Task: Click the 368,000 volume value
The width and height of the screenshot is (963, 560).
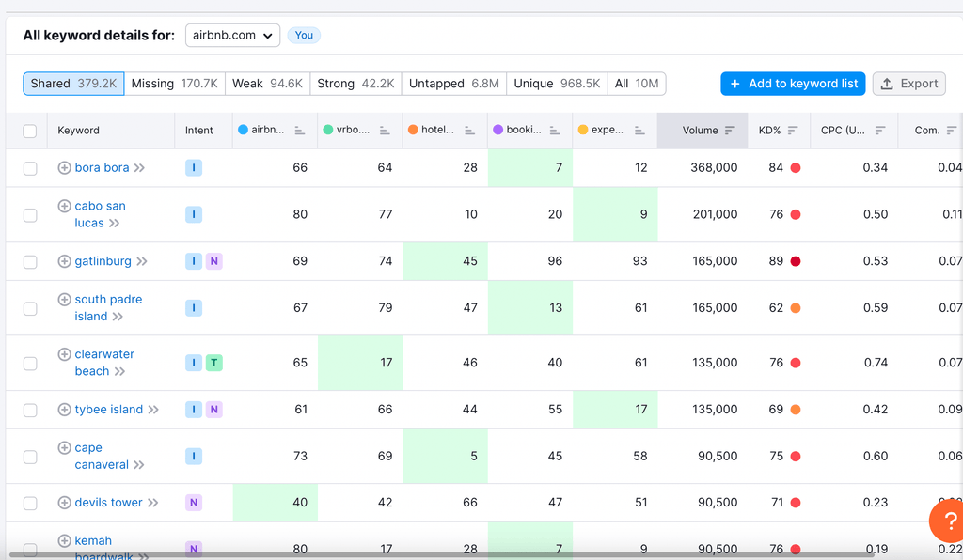Action: (x=714, y=167)
